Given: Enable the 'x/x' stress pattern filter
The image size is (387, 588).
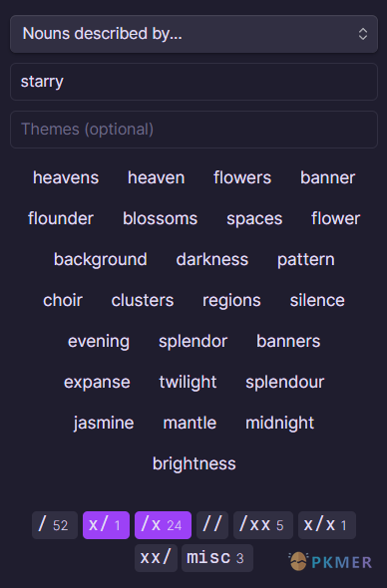Looking at the screenshot, I should [x=327, y=525].
